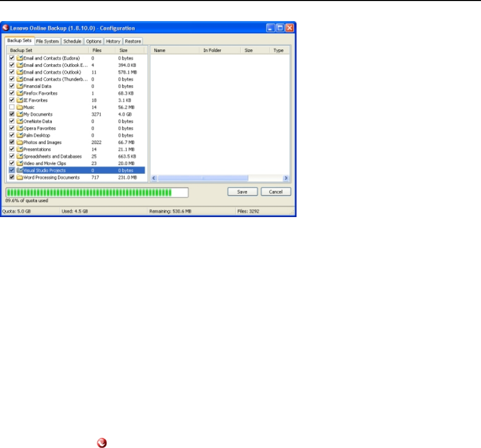Click the Save button
This screenshot has width=481, height=448.
(243, 192)
